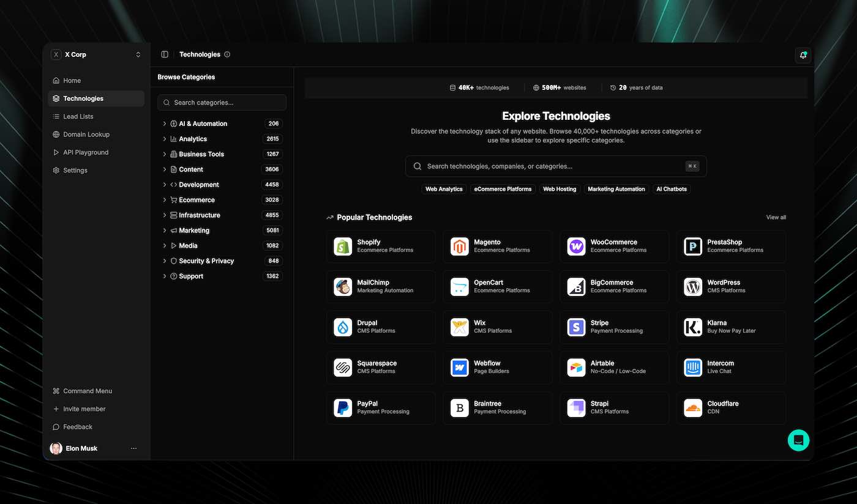The height and width of the screenshot is (504, 857).
Task: Click the Intercom logo icon
Action: coord(693,368)
